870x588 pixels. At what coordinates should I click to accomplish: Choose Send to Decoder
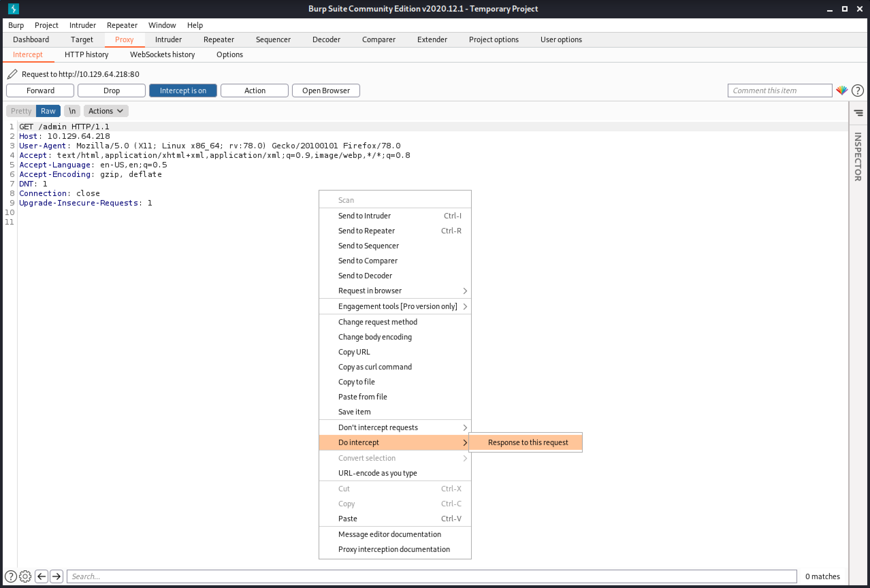click(x=394, y=276)
